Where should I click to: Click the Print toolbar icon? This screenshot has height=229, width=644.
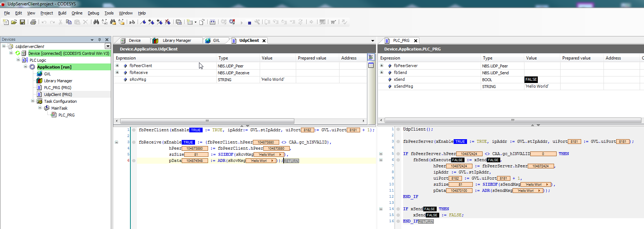[x=33, y=22]
